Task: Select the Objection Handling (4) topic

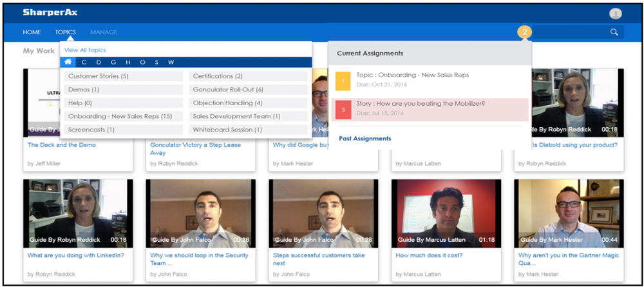Action: tap(248, 103)
